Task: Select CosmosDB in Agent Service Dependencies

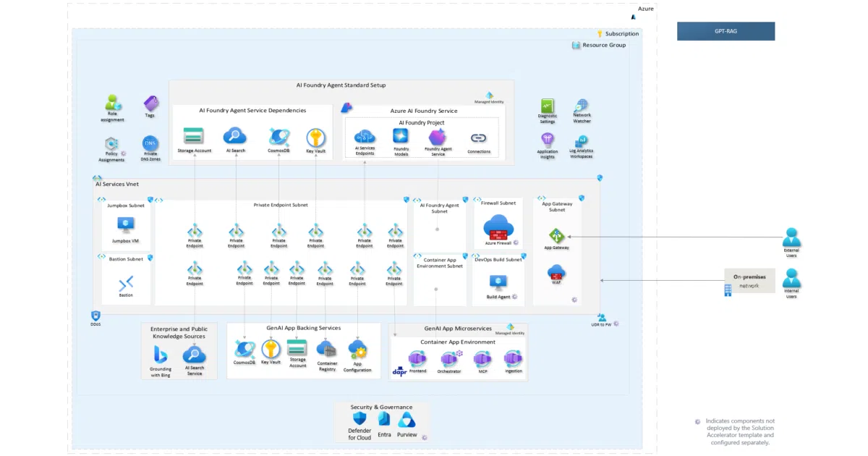Action: pos(279,136)
